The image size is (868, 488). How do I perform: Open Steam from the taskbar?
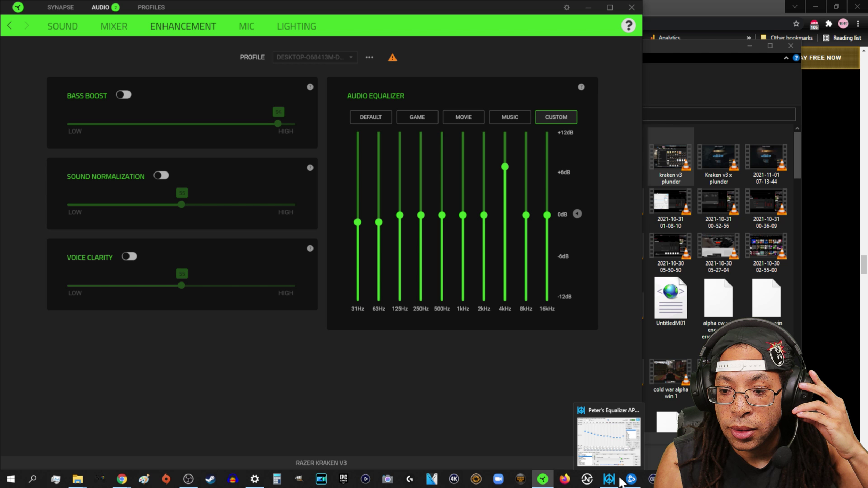coord(210,479)
